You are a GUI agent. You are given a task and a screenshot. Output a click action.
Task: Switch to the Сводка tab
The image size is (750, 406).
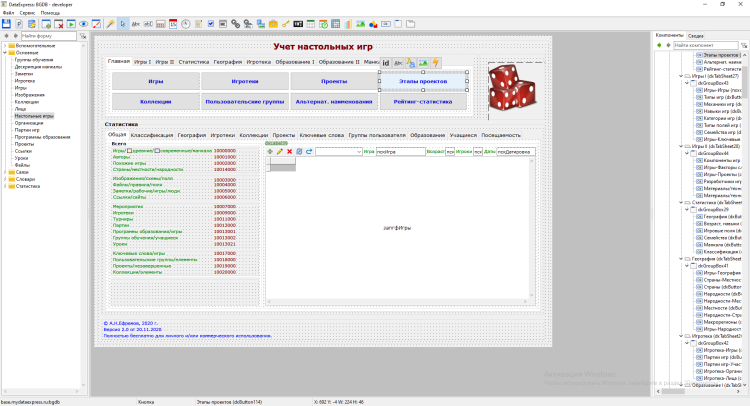(695, 36)
